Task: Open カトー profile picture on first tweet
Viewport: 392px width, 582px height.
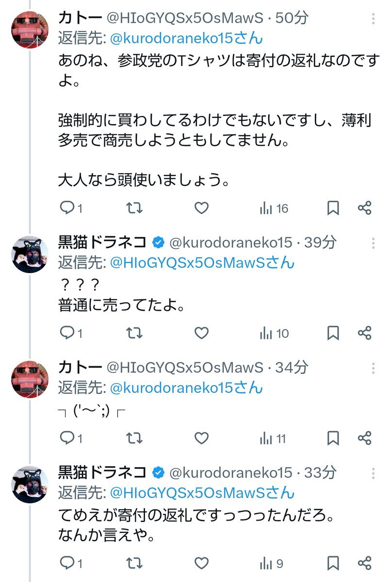Action: pyautogui.click(x=30, y=30)
